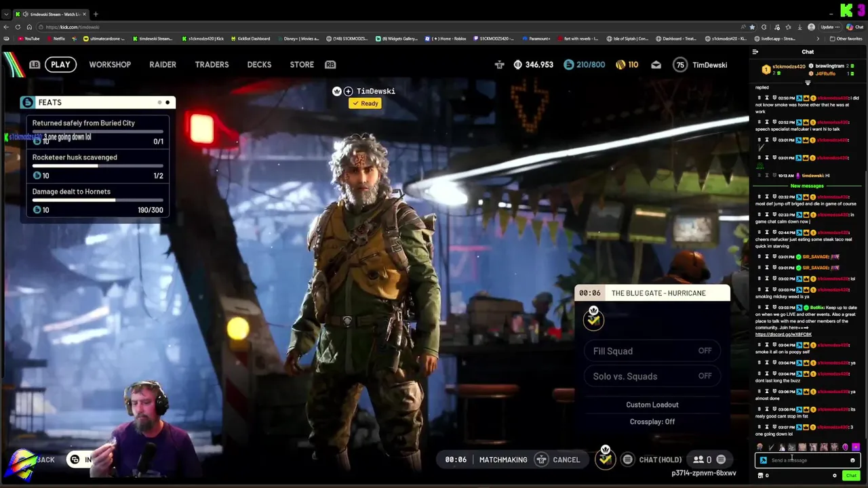Collapse the Kick chat panel

pyautogui.click(x=755, y=52)
